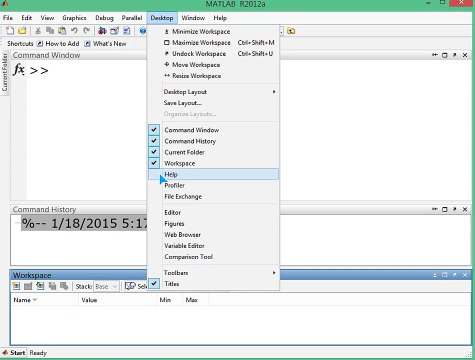Image resolution: width=475 pixels, height=360 pixels.
Task: Maximize the Workspace panel
Action: (x=445, y=275)
